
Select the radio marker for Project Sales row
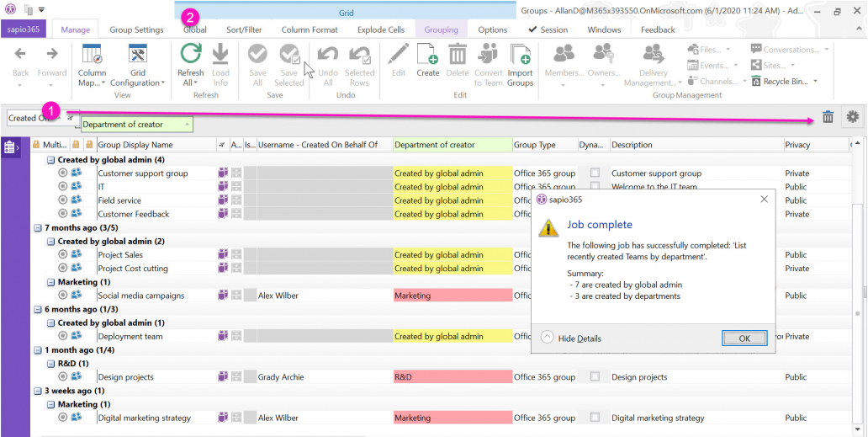tap(62, 254)
